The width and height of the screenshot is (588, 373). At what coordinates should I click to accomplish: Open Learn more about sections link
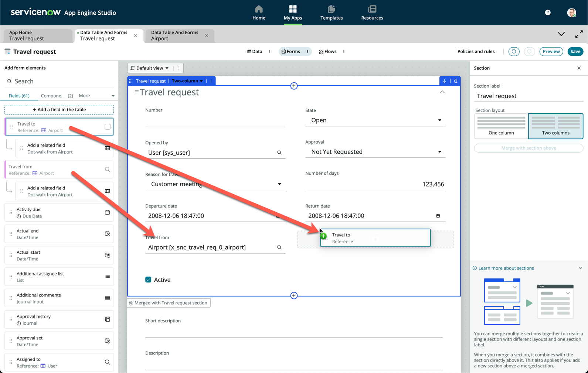[506, 268]
